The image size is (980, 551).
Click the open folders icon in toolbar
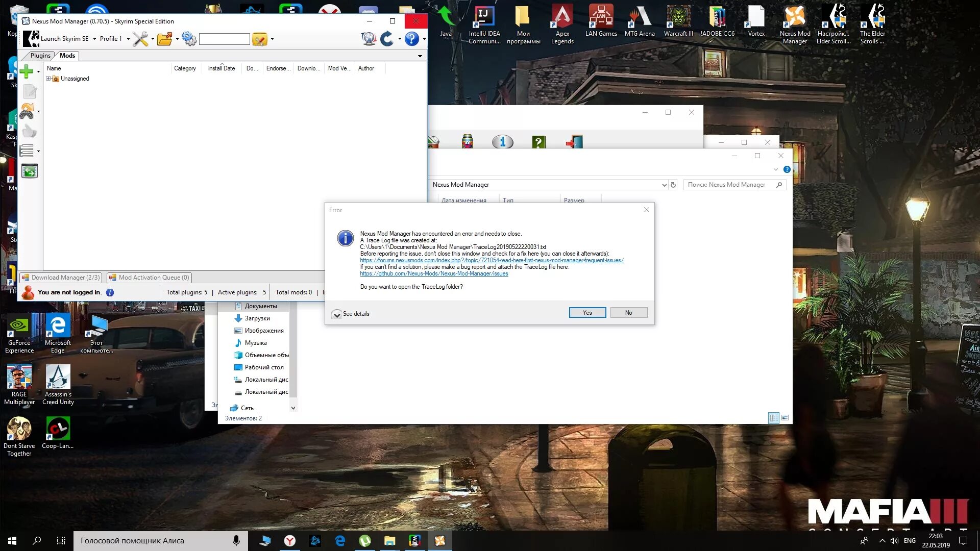click(x=164, y=39)
